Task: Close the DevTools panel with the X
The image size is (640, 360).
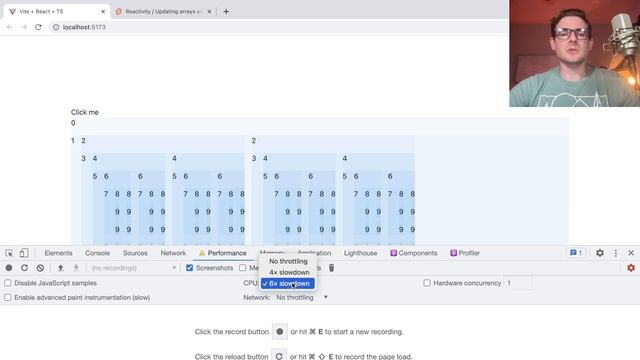Action: 631,253
